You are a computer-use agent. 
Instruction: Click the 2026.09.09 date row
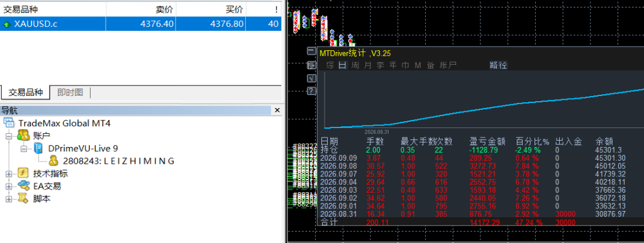pyautogui.click(x=339, y=158)
